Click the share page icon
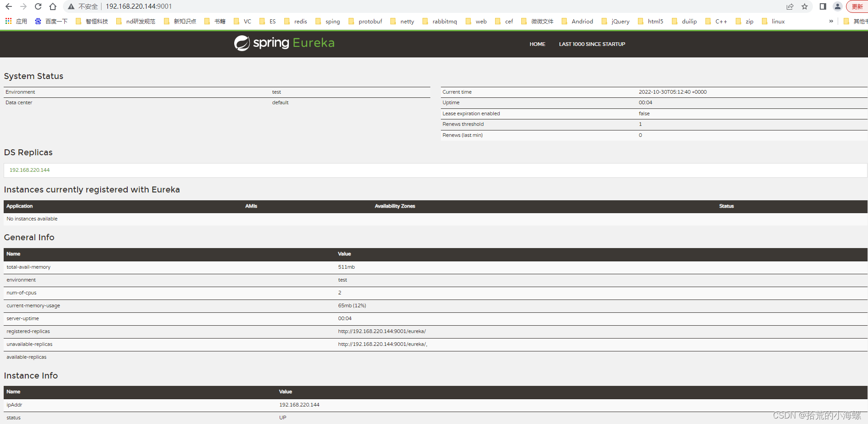This screenshot has width=868, height=424. click(x=790, y=6)
